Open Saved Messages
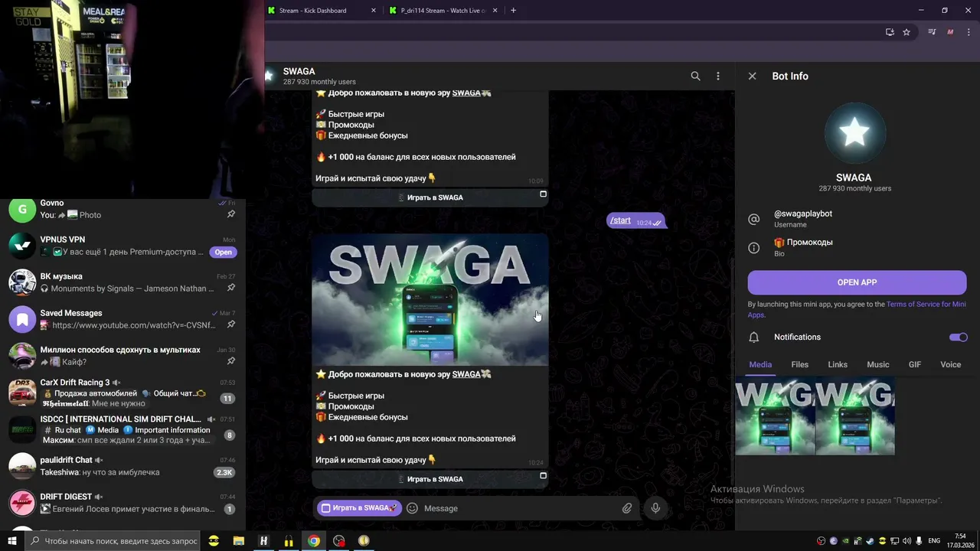Screen dimensions: 980x551 [122, 319]
